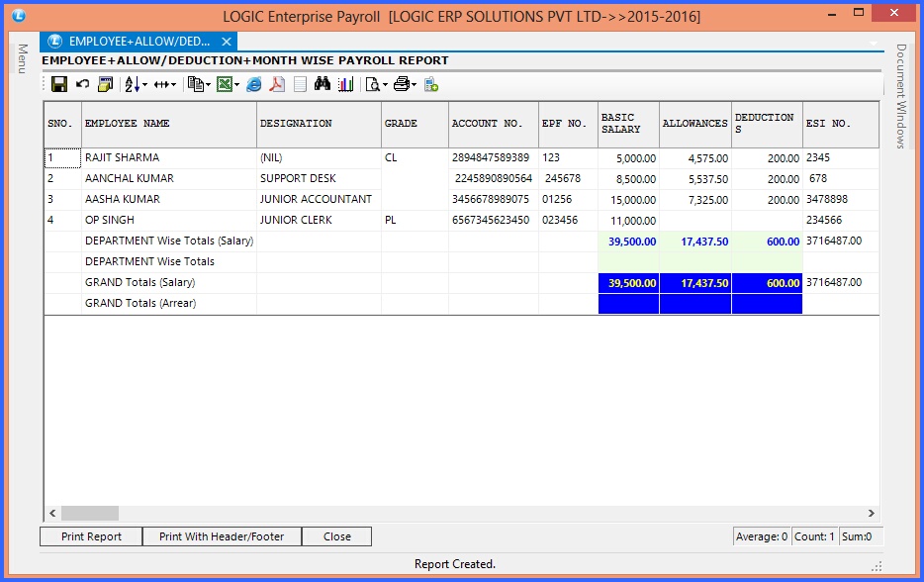Viewport: 924px width, 582px height.
Task: Click the ESI NO. column header
Action: coord(841,124)
